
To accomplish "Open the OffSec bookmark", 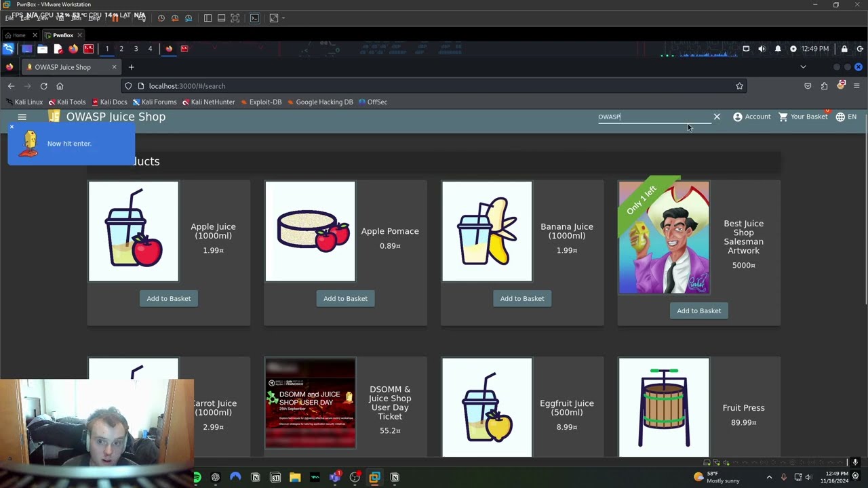I will (x=373, y=102).
